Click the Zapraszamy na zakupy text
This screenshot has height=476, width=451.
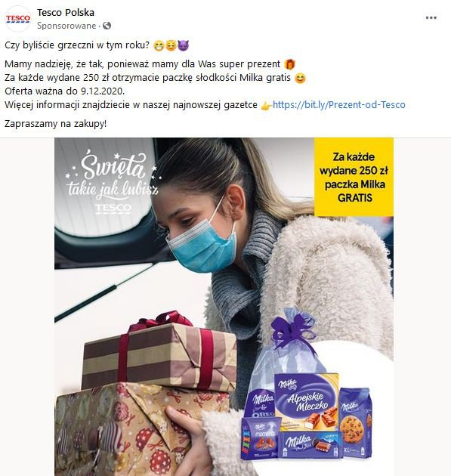56,124
